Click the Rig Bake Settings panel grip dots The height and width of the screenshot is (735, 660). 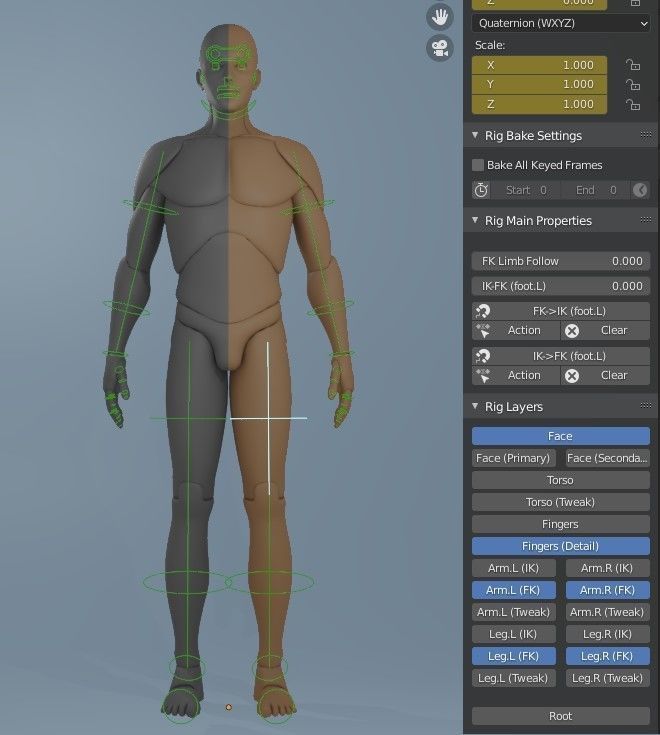646,135
